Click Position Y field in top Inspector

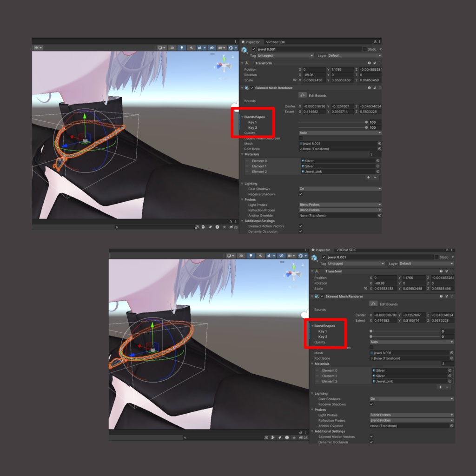click(x=343, y=70)
